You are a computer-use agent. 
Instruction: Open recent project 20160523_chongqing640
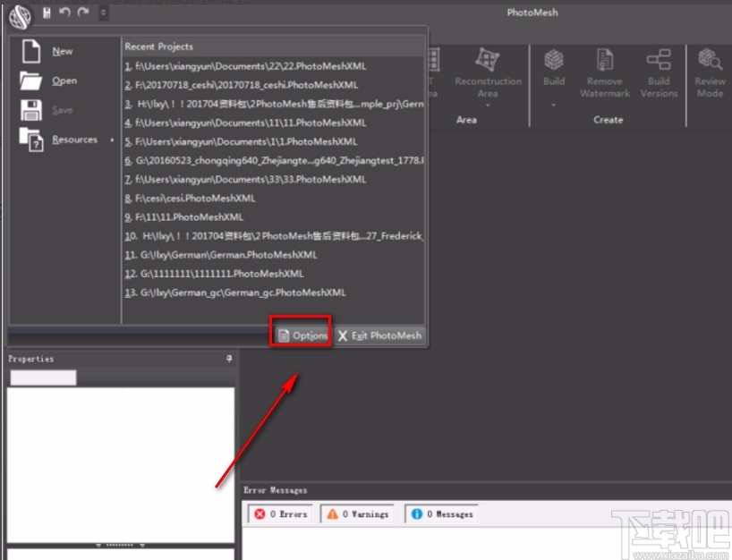[274, 160]
